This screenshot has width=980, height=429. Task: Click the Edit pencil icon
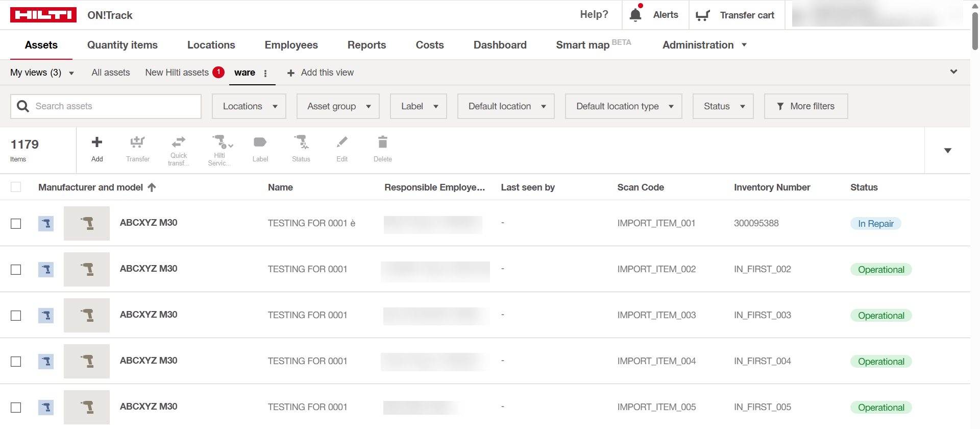[342, 142]
